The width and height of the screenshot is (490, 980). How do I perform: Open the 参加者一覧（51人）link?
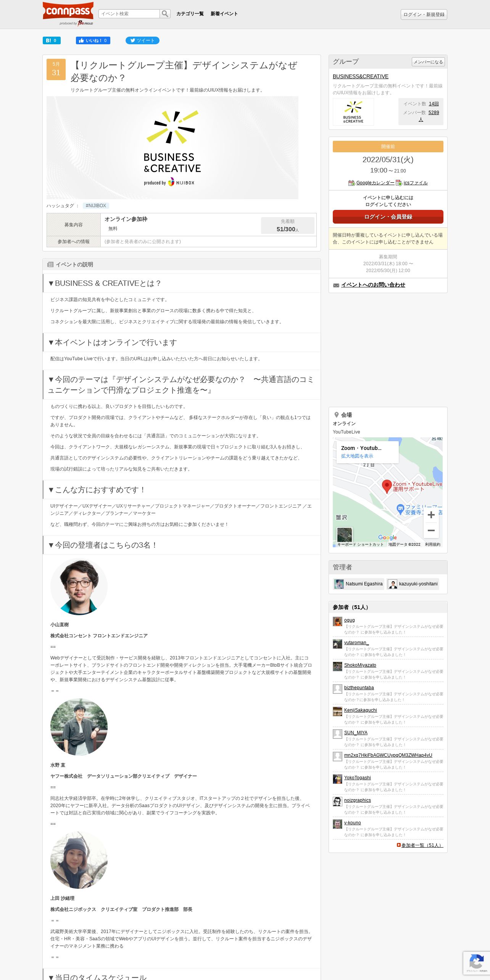422,845
